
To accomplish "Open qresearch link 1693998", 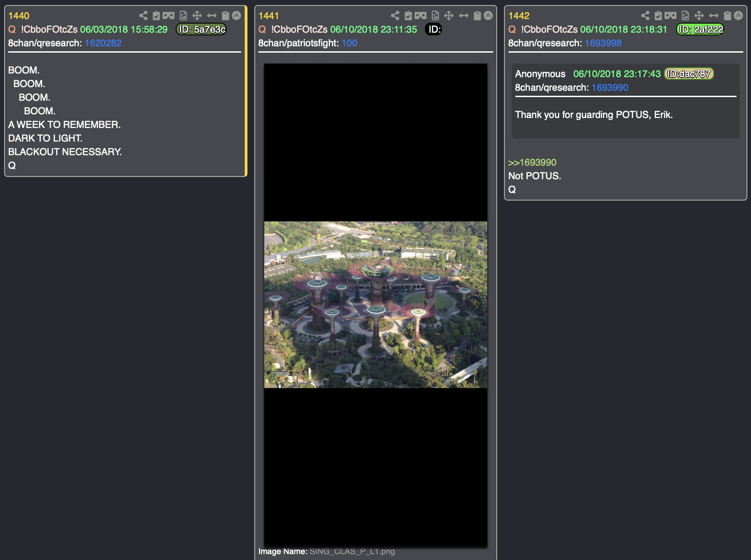I will click(x=603, y=43).
